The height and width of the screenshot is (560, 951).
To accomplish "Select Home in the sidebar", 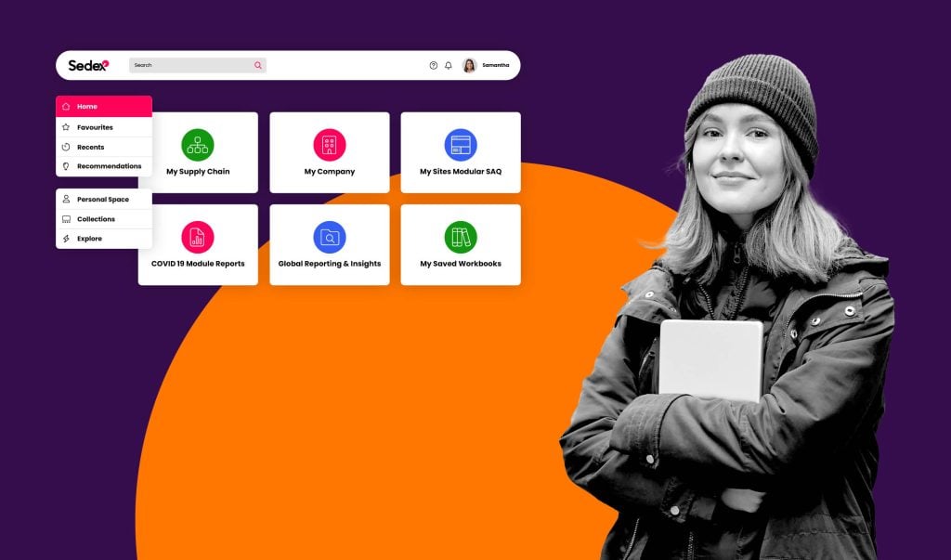I will [x=104, y=107].
